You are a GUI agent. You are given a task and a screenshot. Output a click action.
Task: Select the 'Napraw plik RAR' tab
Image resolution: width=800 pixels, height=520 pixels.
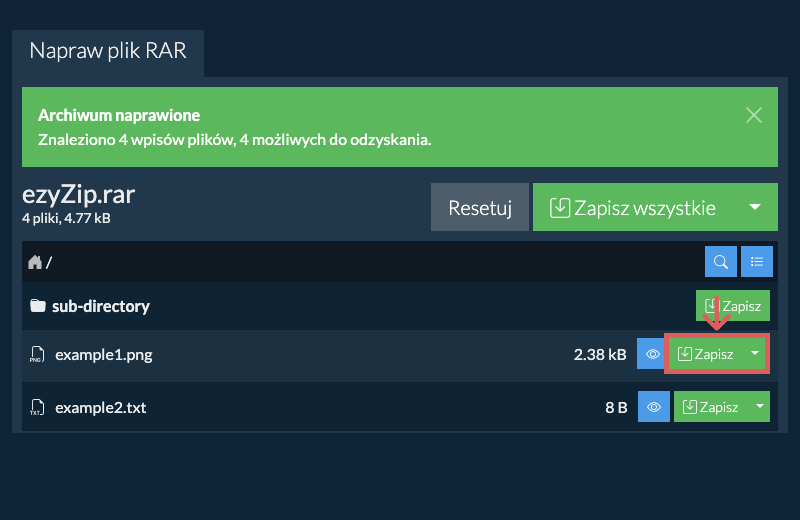(x=108, y=50)
